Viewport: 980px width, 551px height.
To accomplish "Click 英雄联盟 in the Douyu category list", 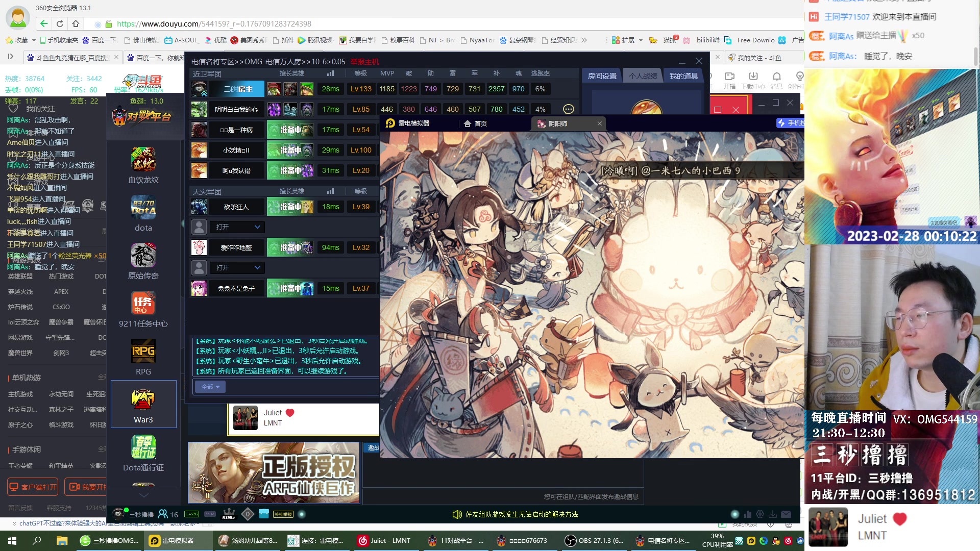I will point(20,276).
